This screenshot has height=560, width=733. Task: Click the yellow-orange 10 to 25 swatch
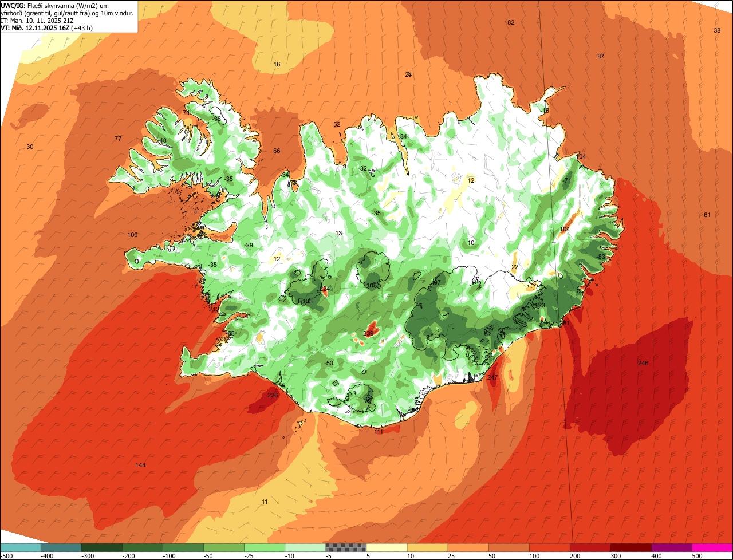coord(427,547)
